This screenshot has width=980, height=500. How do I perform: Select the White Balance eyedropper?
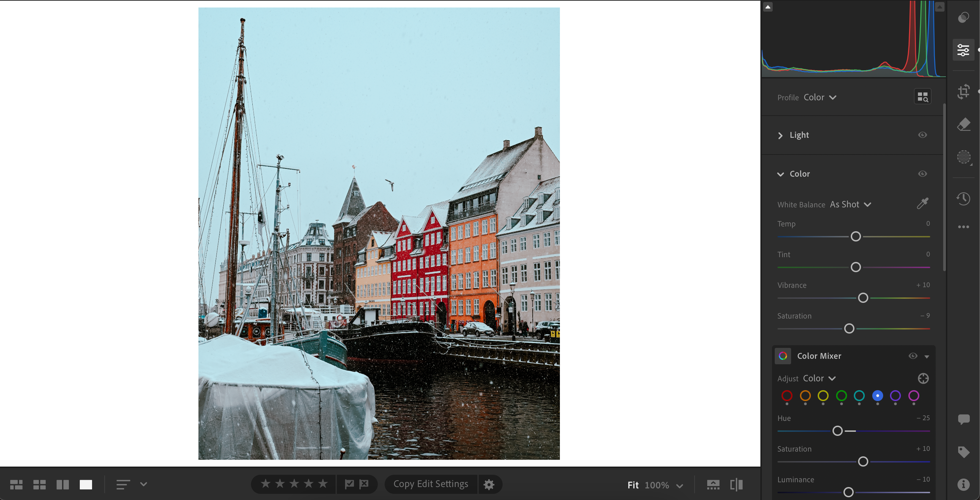tap(923, 203)
